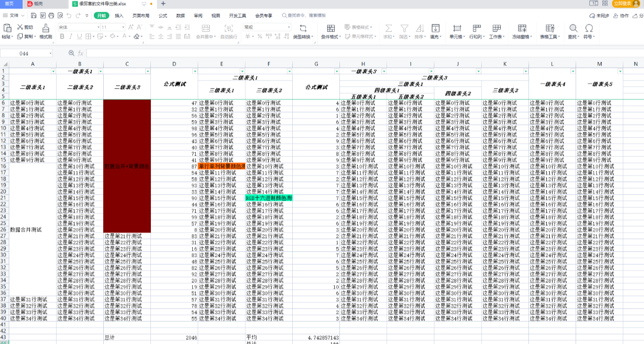Image resolution: width=644 pixels, height=344 pixels.
Task: Click the AutoSum (求和) sigma icon
Action: tap(388, 28)
